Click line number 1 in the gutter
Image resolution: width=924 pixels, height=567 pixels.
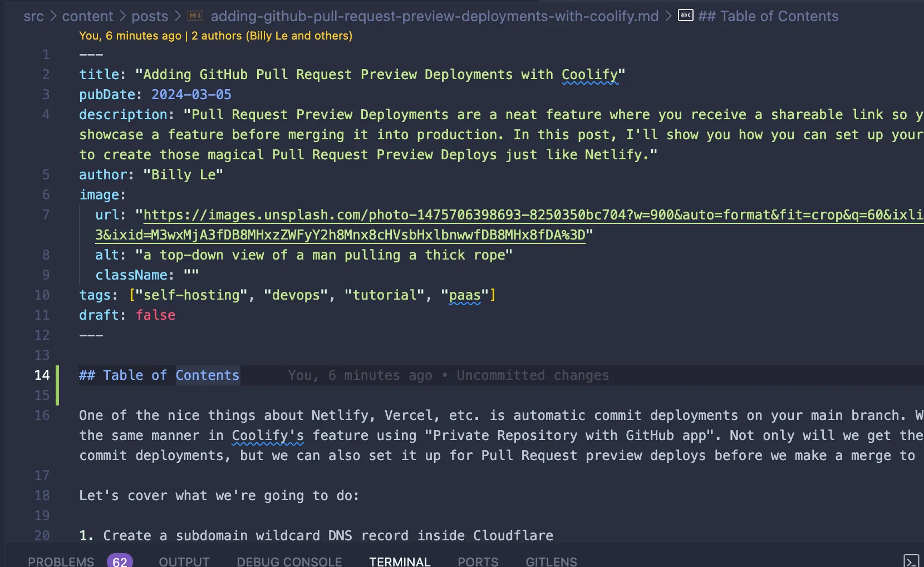pyautogui.click(x=46, y=55)
